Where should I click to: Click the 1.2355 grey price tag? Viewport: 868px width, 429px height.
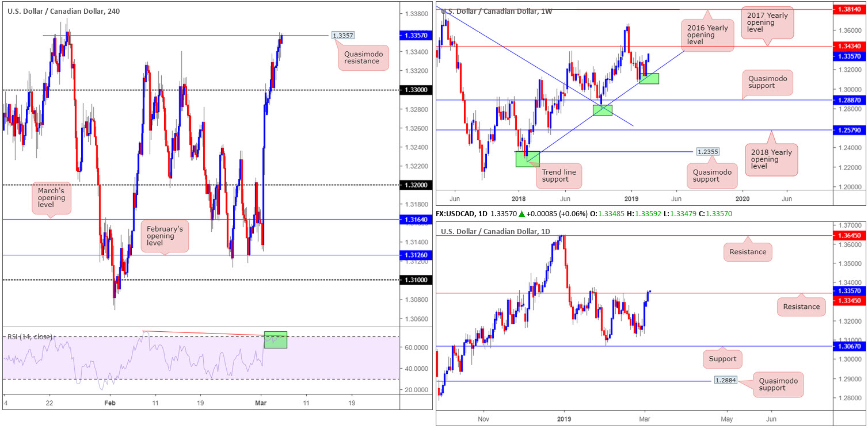click(x=707, y=152)
